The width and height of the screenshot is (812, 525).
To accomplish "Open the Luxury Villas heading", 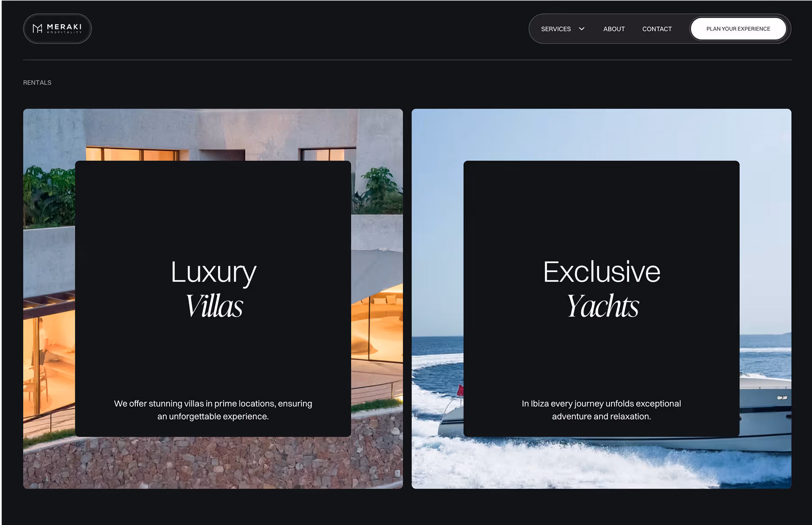I will [213, 289].
